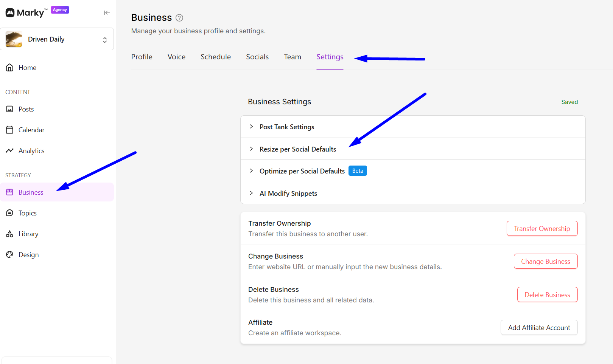Go to Calendar using its calendar icon
The height and width of the screenshot is (364, 613).
(x=10, y=130)
